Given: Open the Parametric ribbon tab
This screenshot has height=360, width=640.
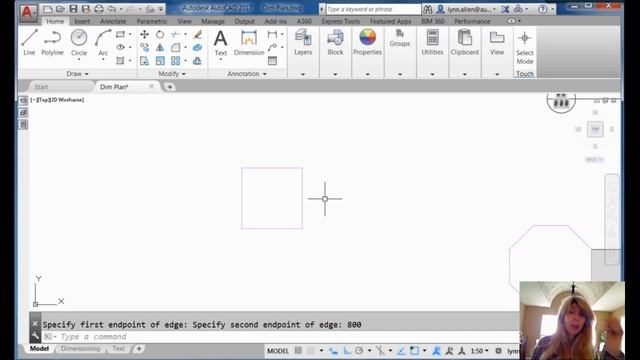Looking at the screenshot, I should [151, 21].
